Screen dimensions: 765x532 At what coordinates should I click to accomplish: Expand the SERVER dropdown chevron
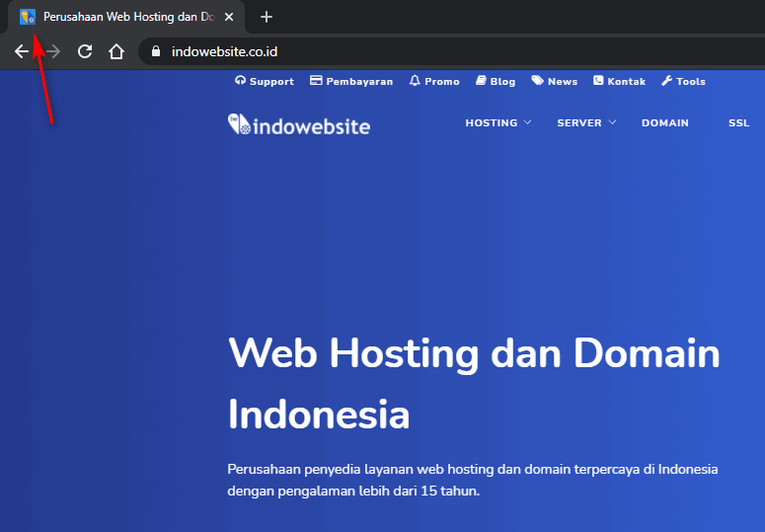click(612, 122)
